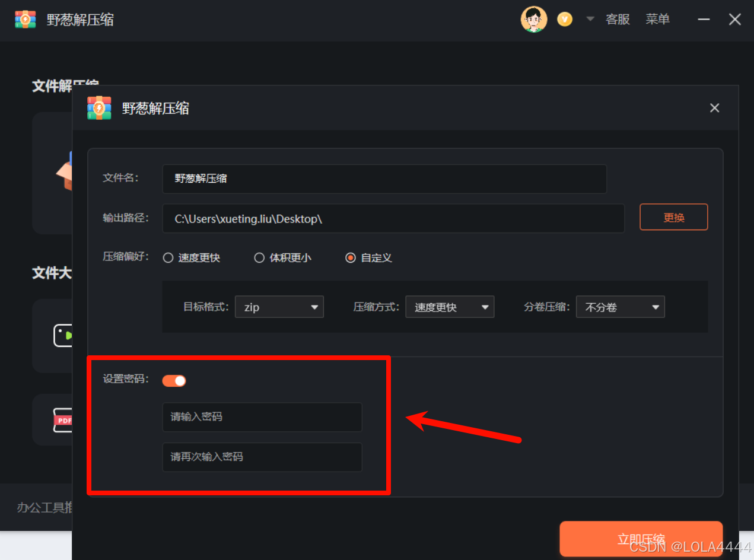The image size is (754, 560).
Task: Open the 压缩方式 速度更快 dropdown
Action: click(x=450, y=307)
